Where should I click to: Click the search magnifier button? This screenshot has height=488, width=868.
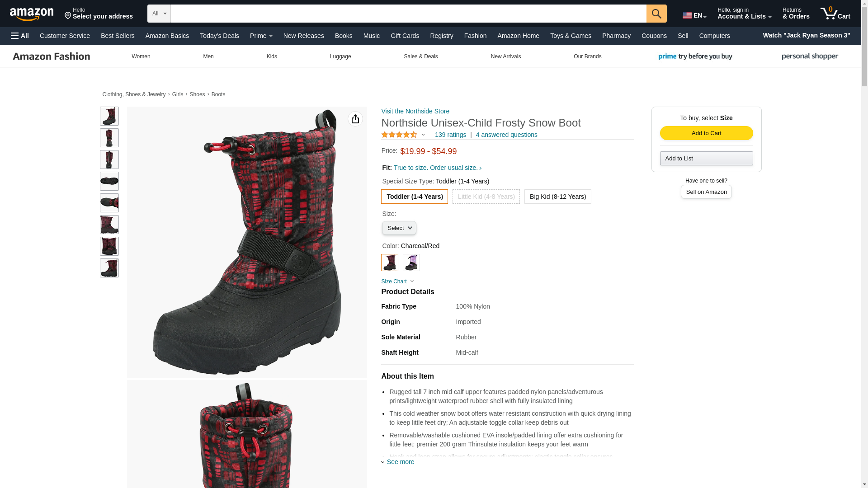click(x=656, y=14)
